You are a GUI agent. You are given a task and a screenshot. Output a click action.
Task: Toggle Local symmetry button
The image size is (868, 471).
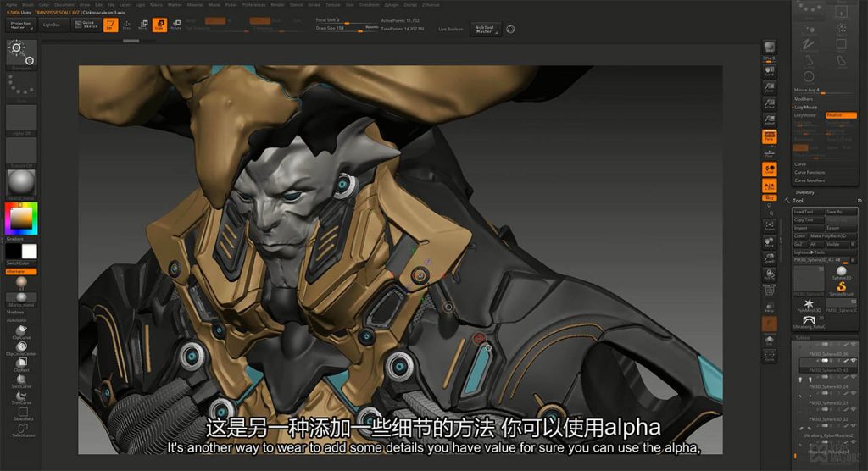[x=770, y=169]
